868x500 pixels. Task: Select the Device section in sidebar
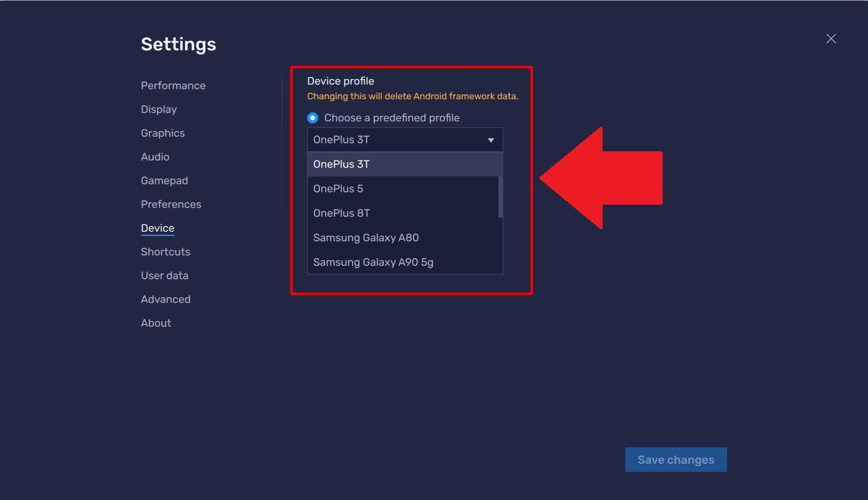(158, 228)
